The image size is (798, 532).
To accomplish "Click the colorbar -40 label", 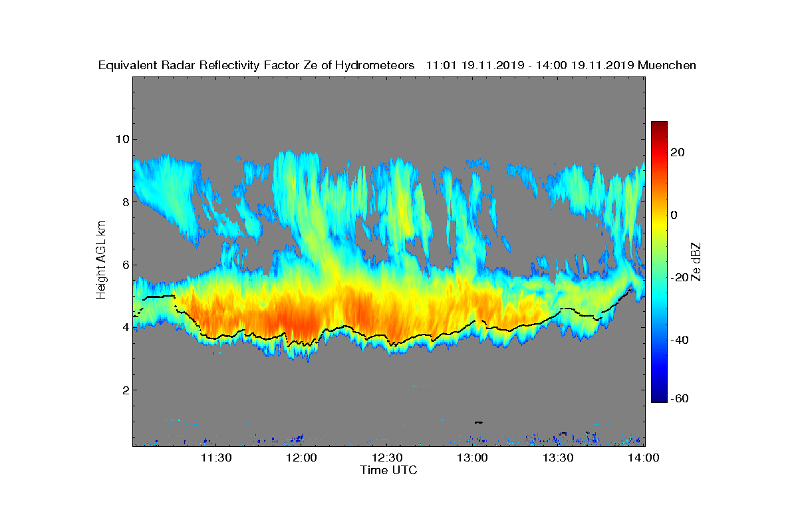I will [679, 340].
